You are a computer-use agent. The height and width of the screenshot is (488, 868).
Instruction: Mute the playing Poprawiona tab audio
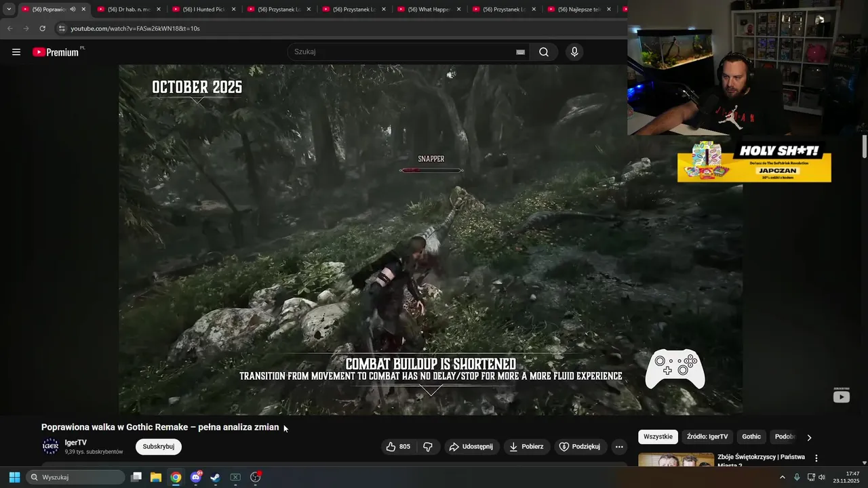point(73,9)
